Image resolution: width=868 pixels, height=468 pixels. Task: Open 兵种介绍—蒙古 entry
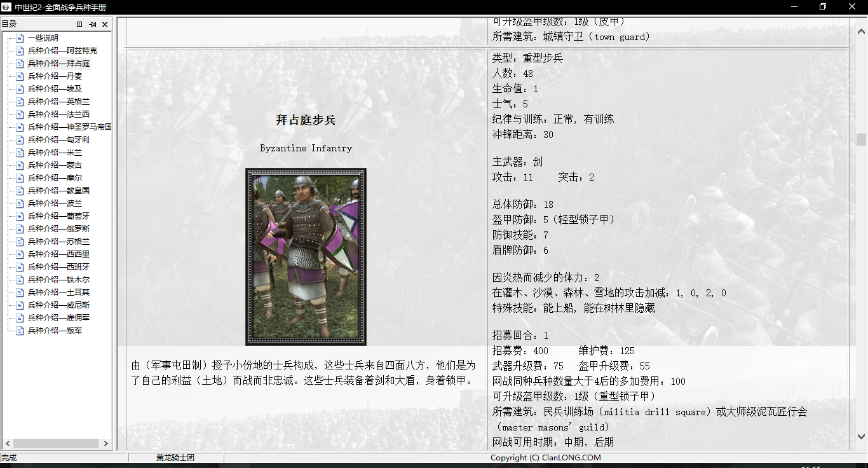(x=55, y=165)
